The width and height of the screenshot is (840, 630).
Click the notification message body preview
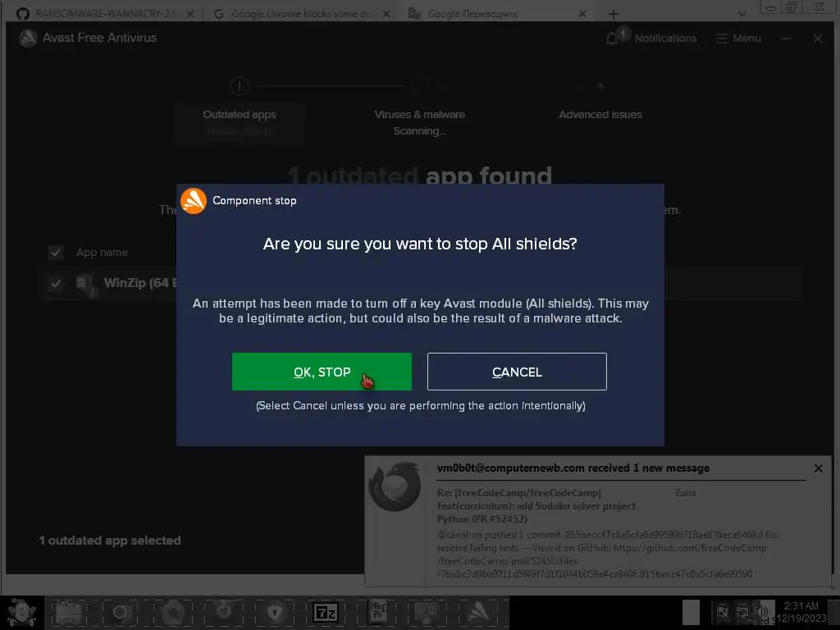tap(607, 554)
